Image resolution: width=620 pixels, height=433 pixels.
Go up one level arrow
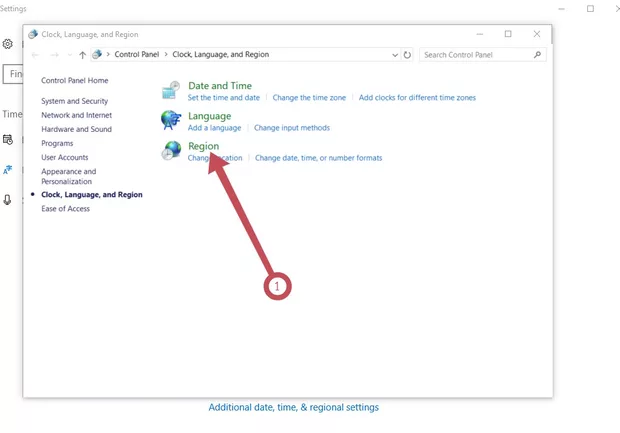[82, 55]
